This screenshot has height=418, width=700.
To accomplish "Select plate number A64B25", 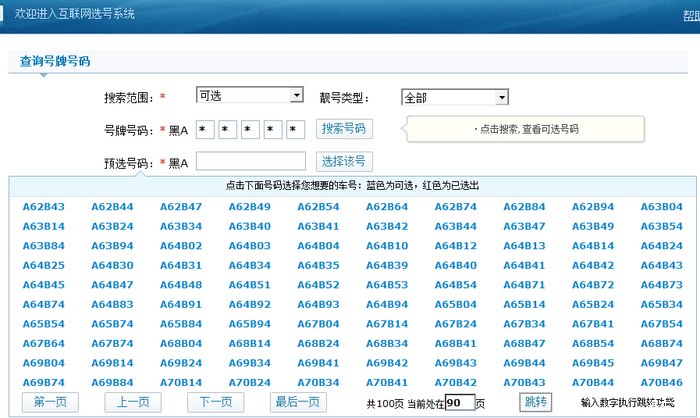I will (x=44, y=265).
